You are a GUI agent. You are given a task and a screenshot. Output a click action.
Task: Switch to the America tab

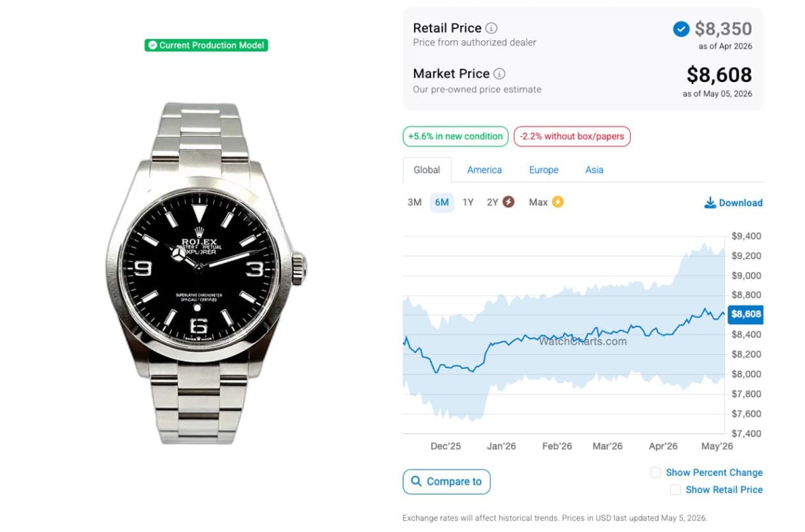(484, 170)
